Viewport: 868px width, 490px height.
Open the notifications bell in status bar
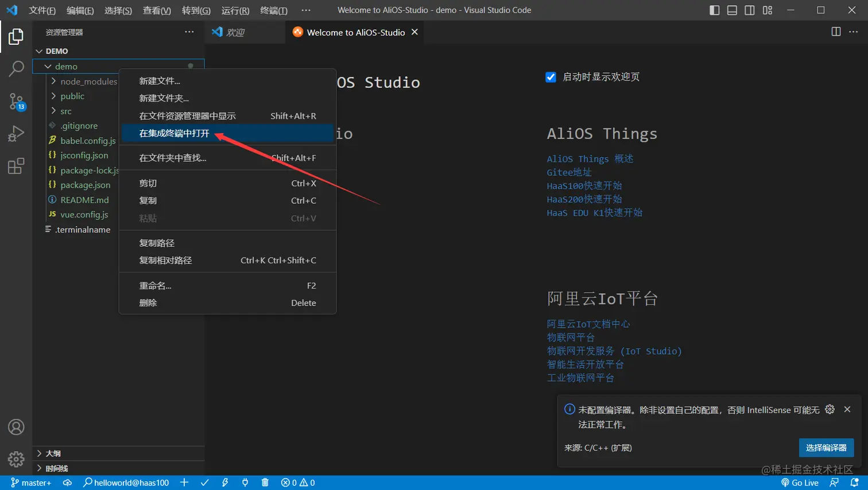click(854, 483)
